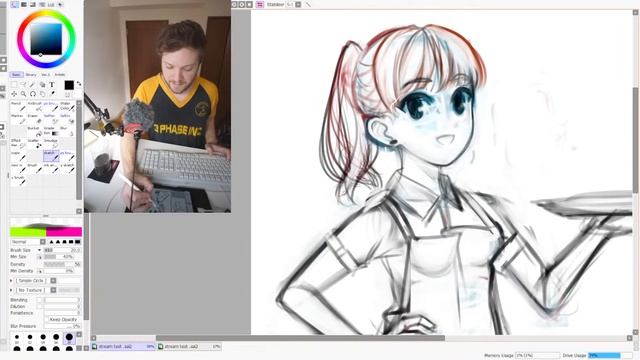Pick a color in the color wheel square

click(46, 39)
